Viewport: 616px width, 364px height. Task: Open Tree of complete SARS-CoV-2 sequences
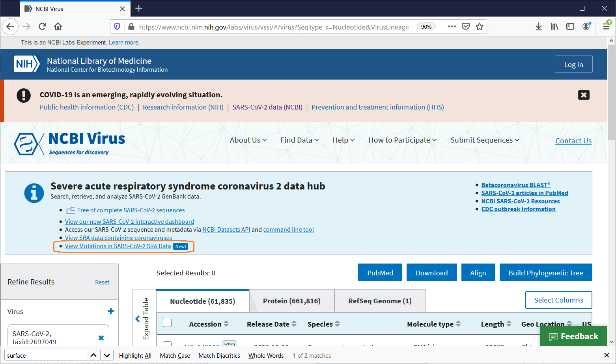pos(131,210)
